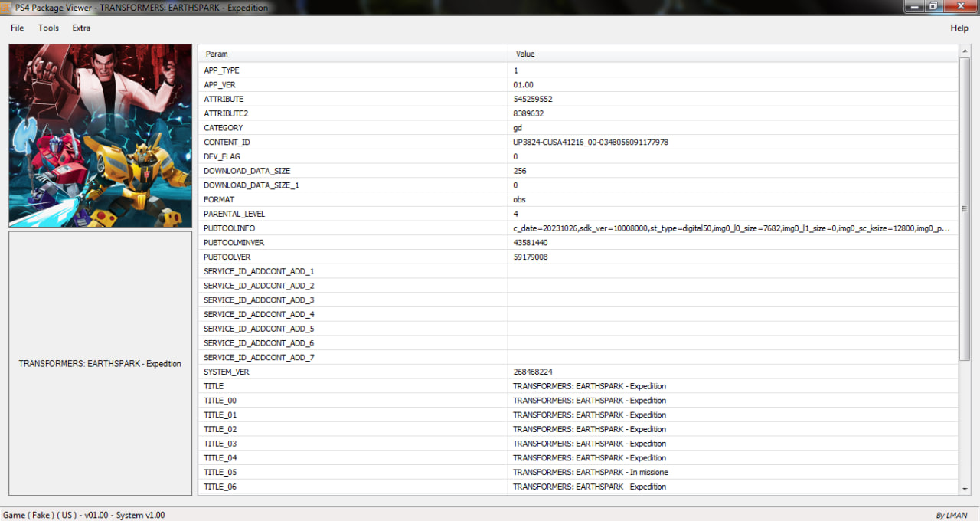Click the Transformers cover art thumbnail

100,136
